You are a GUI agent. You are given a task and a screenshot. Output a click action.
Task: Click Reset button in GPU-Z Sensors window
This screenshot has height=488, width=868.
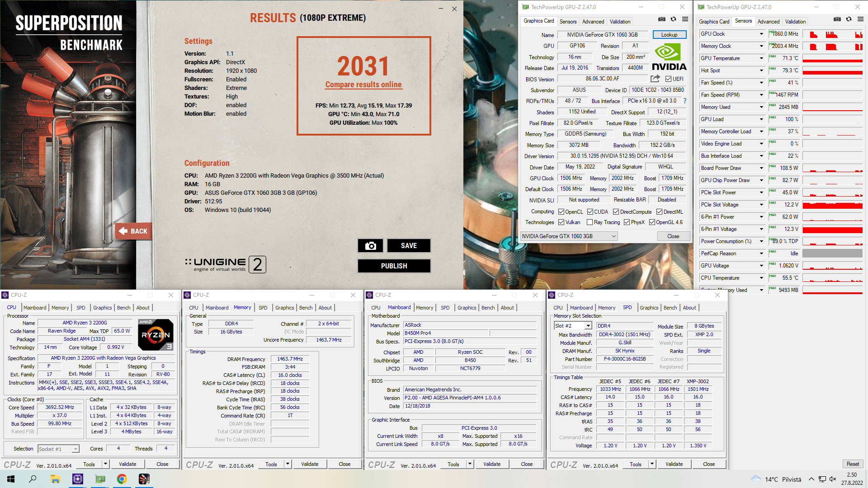point(853,464)
